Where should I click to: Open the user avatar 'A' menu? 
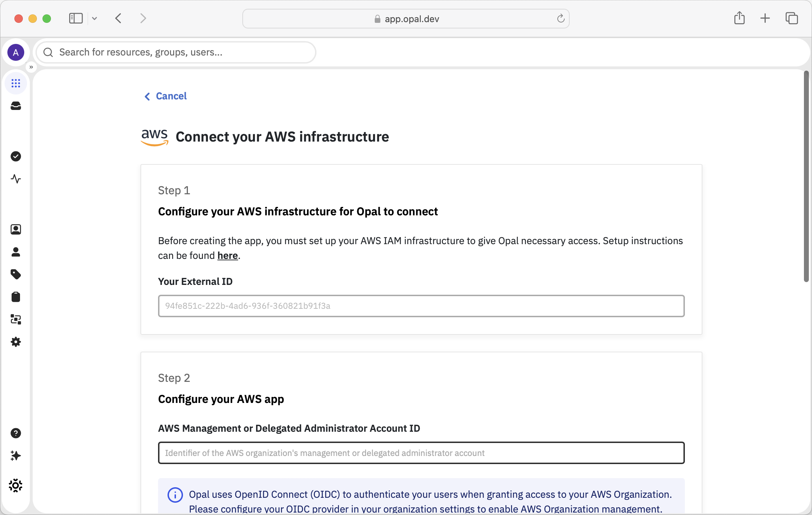pyautogui.click(x=16, y=52)
